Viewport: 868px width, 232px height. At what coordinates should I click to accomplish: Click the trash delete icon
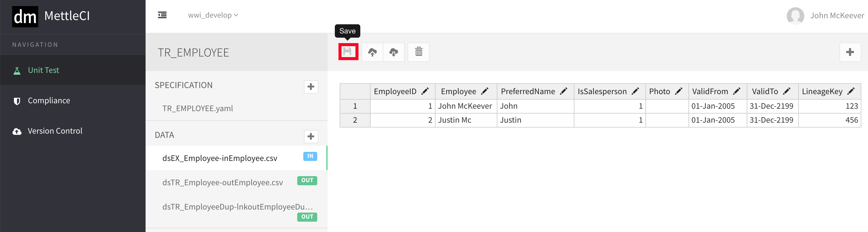point(419,52)
